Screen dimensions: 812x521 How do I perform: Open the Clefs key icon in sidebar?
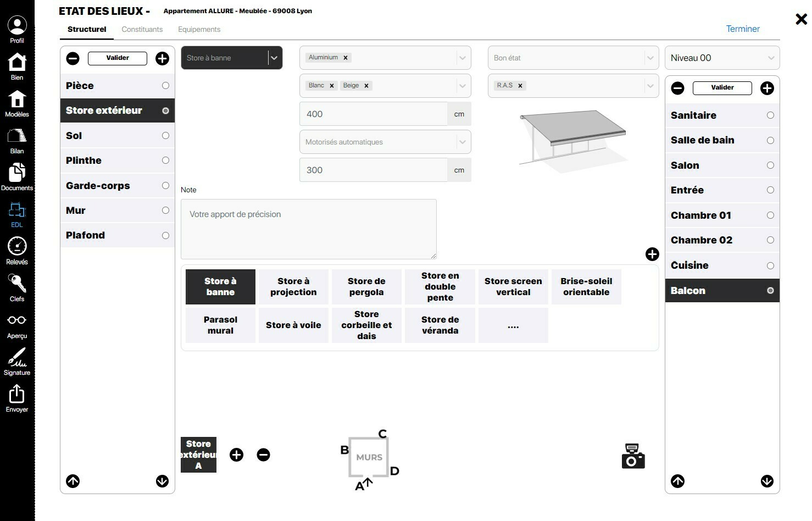click(17, 283)
